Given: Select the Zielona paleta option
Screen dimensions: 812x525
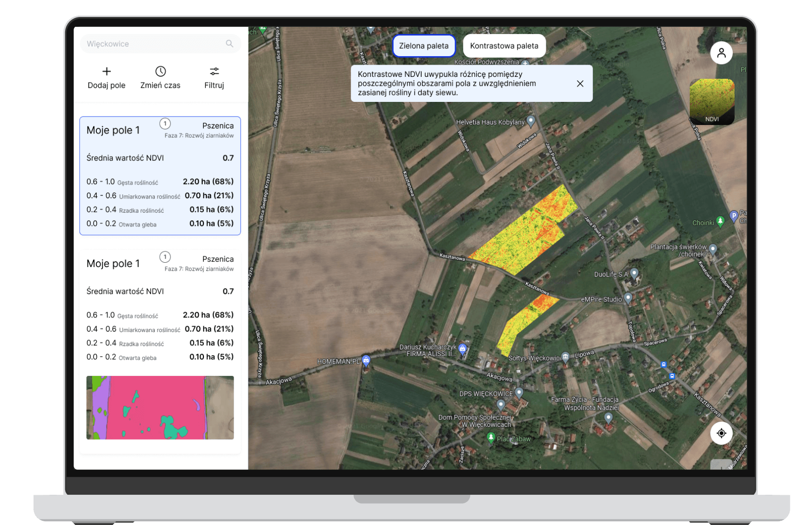Looking at the screenshot, I should coord(423,46).
